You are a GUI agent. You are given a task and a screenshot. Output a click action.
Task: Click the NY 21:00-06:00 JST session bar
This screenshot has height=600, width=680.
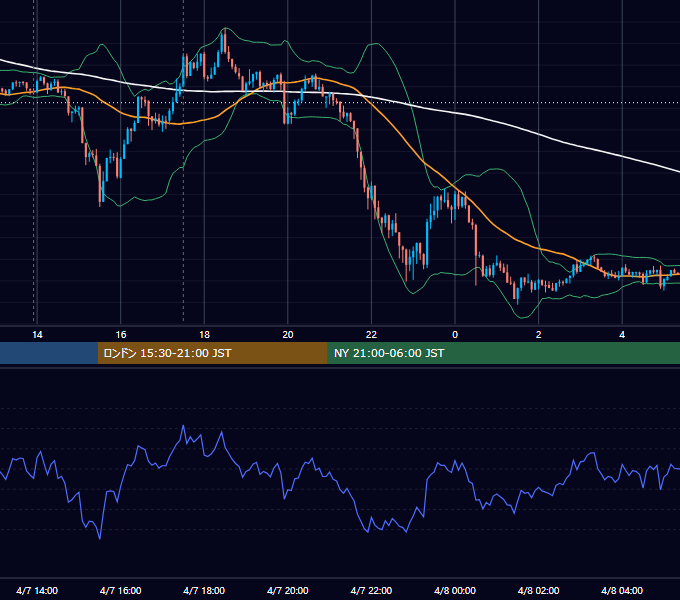tap(503, 353)
